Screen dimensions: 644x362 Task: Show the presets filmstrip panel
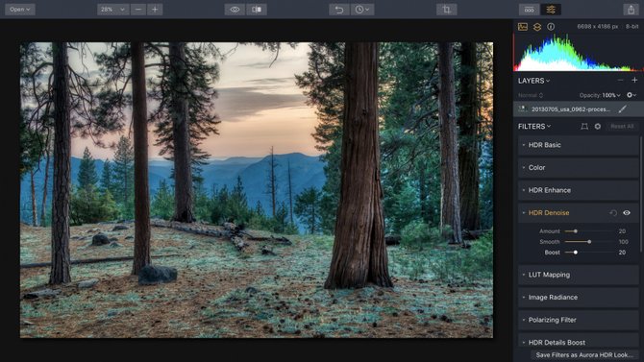pyautogui.click(x=530, y=9)
